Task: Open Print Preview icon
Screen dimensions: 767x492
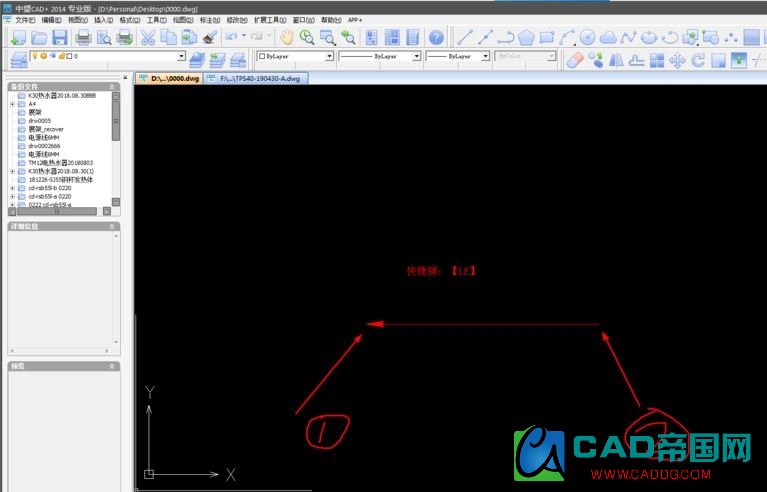Action: [x=104, y=38]
